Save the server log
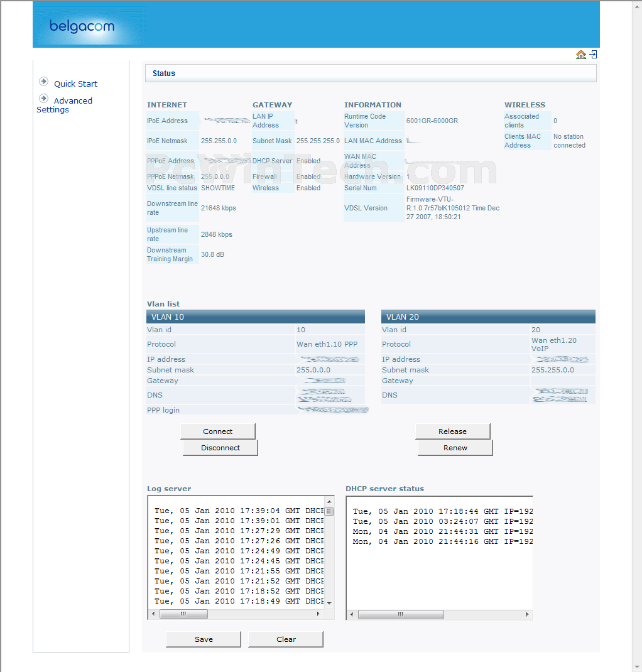The height and width of the screenshot is (672, 642). pyautogui.click(x=204, y=639)
